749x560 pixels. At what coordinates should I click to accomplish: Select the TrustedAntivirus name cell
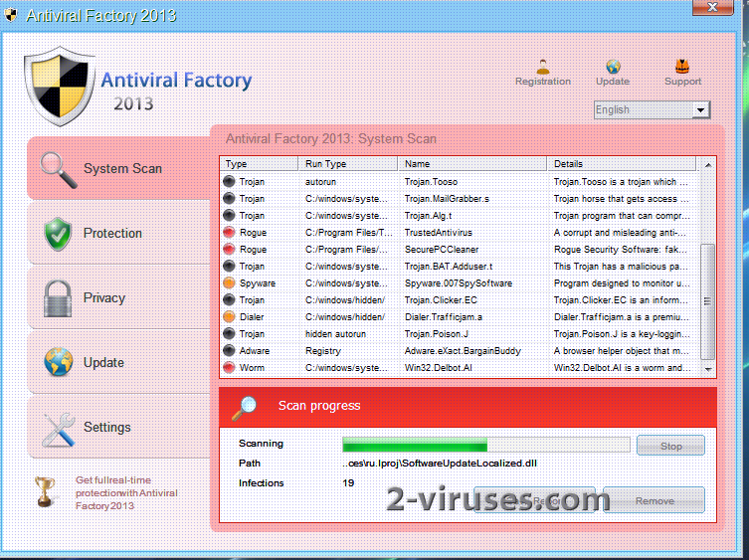[439, 232]
